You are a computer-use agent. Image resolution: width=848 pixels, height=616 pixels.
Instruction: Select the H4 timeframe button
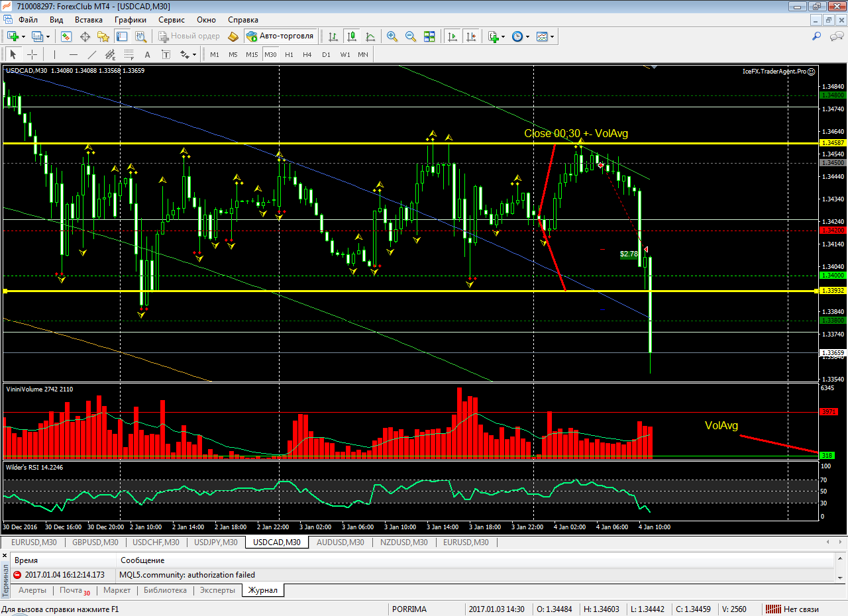(307, 54)
